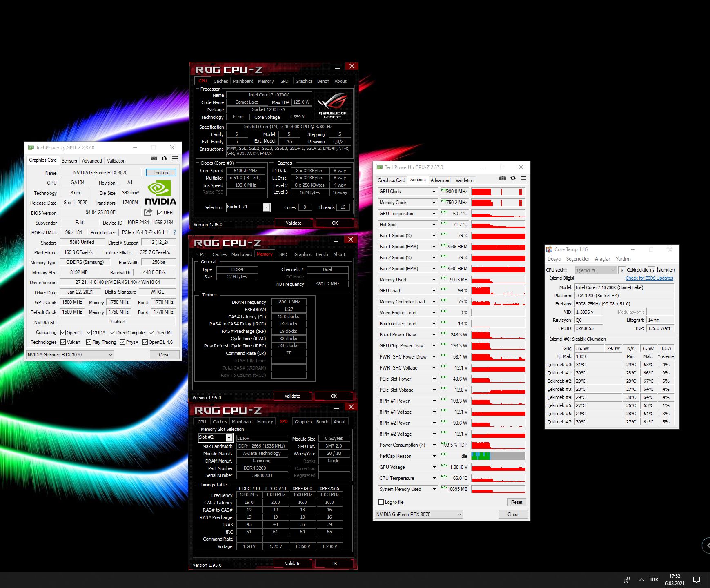Enable the Log to file checkbox
Screen dimensions: 710x588
(x=381, y=502)
